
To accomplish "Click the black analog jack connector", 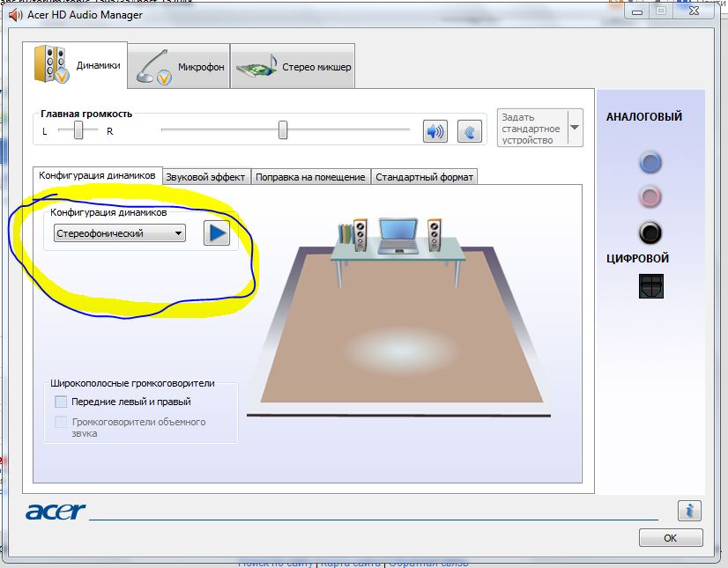I will 650,232.
